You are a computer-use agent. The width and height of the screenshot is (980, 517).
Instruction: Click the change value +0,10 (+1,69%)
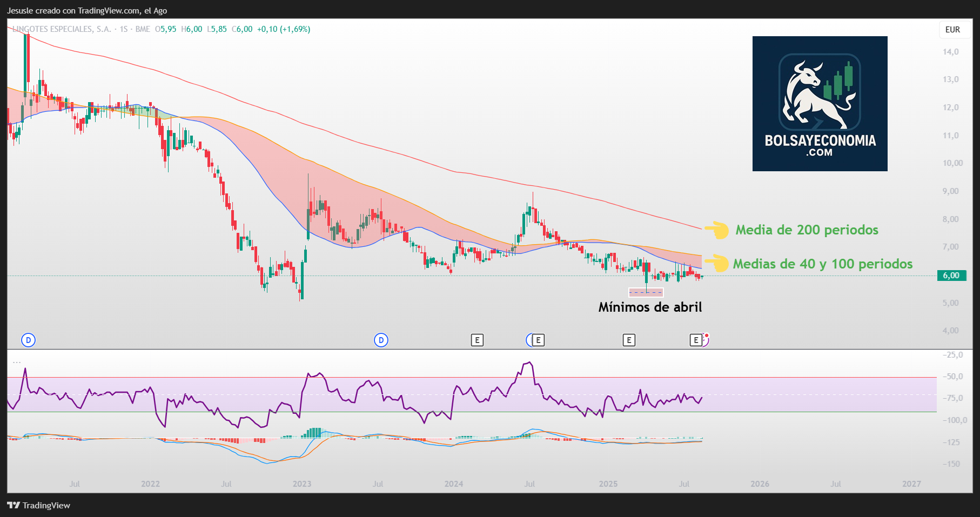click(x=284, y=29)
